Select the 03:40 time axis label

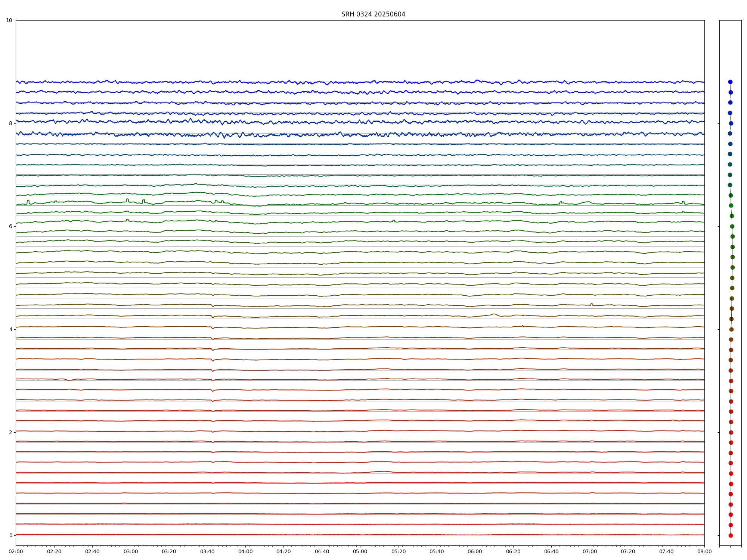207,551
